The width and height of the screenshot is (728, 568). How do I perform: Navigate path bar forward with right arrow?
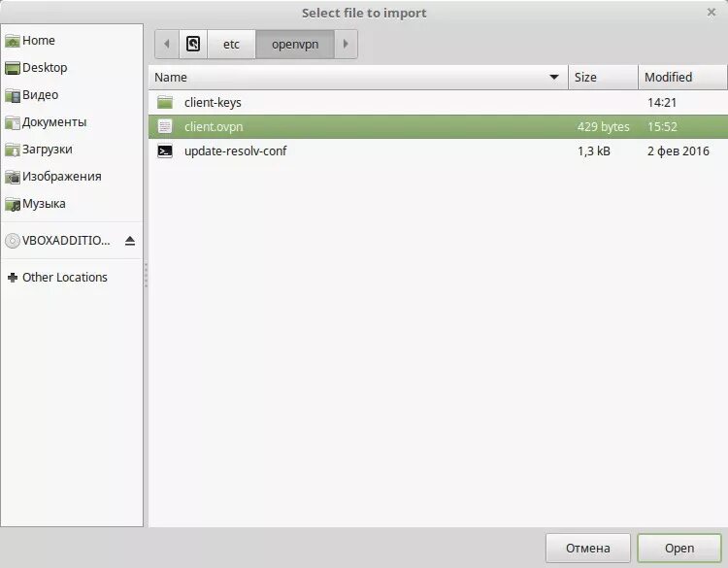(346, 44)
